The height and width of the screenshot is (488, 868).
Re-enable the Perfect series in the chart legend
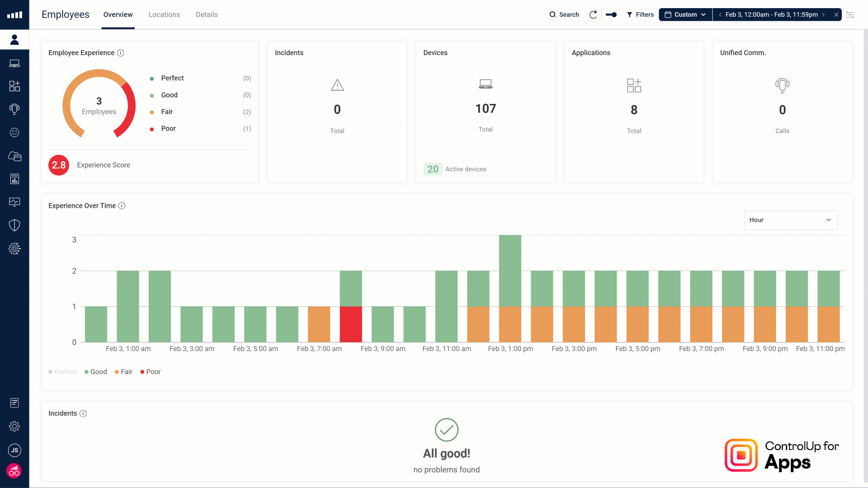(62, 371)
